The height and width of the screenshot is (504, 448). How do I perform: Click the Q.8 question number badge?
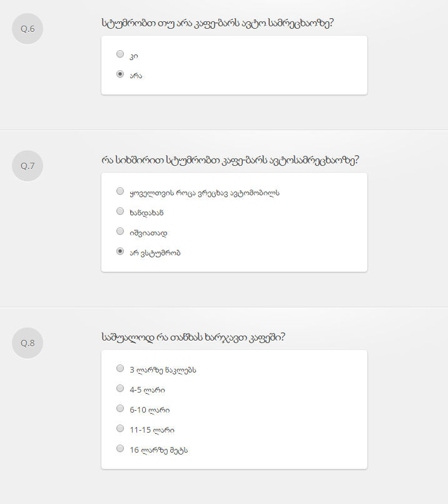(28, 343)
